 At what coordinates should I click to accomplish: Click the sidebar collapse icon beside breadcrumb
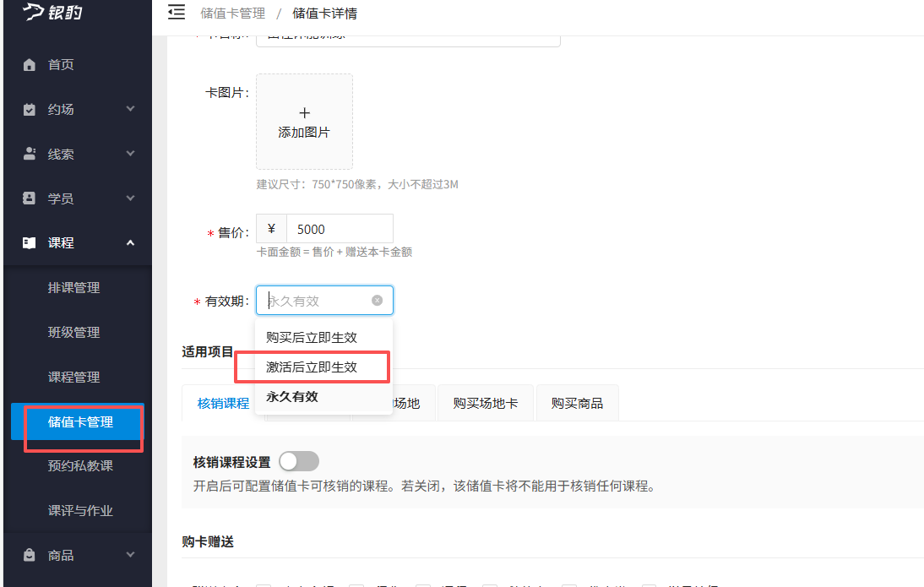177,13
